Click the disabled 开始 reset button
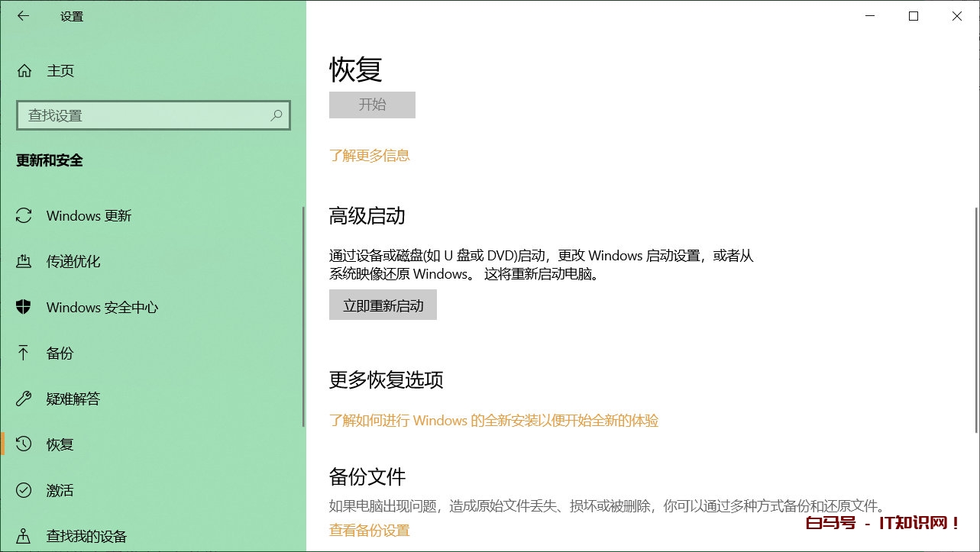 coord(372,105)
